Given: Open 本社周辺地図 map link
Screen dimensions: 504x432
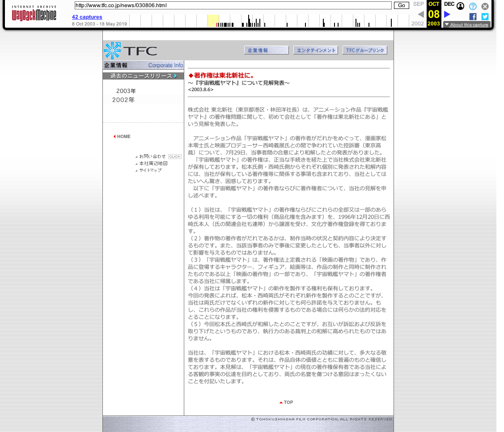Looking at the screenshot, I should [153, 164].
